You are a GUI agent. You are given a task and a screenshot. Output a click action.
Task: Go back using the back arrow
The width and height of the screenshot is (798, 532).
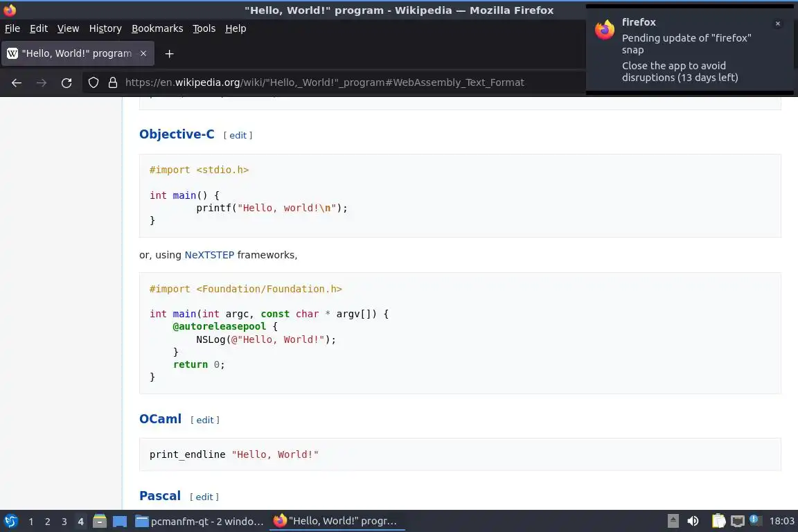click(x=17, y=82)
